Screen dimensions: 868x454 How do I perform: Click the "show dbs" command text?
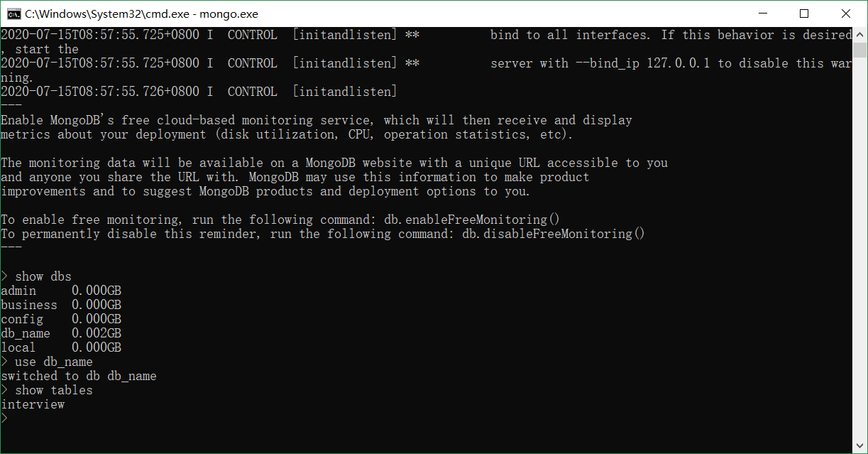pos(43,276)
